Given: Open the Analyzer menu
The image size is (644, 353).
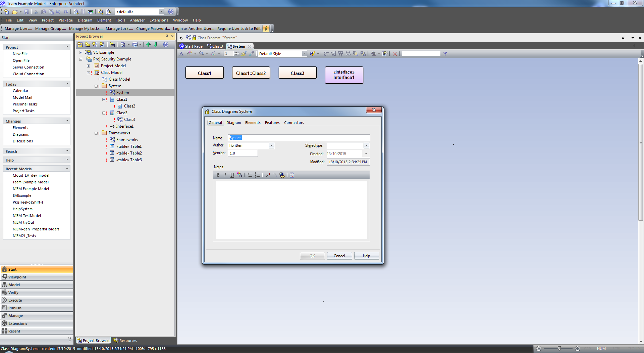Looking at the screenshot, I should point(137,20).
